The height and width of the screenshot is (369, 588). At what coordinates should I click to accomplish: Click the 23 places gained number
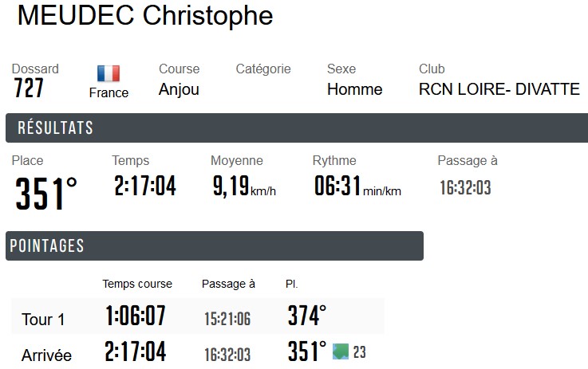(x=359, y=352)
